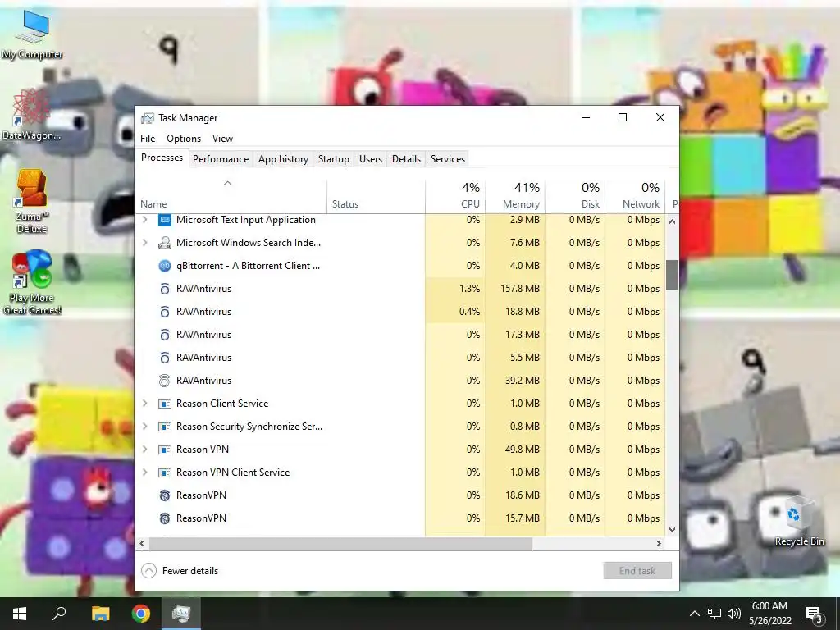
Task: Select the RAVAntivirus 17.3 MB row
Action: pyautogui.click(x=400, y=335)
